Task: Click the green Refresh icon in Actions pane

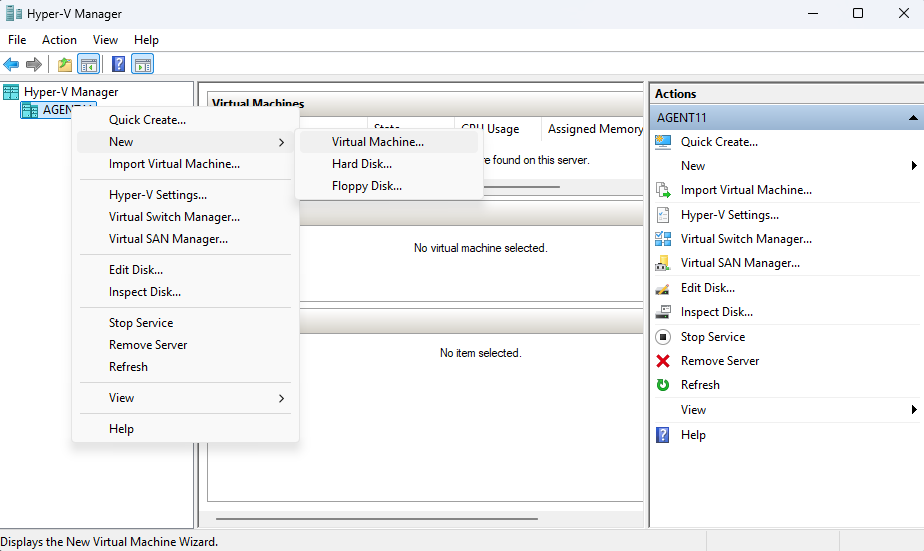Action: click(663, 385)
